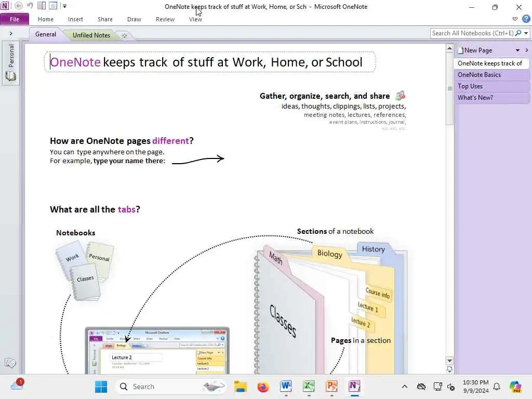Click the Back navigation arrow in quick access
Image resolution: width=532 pixels, height=399 pixels.
(19, 6)
